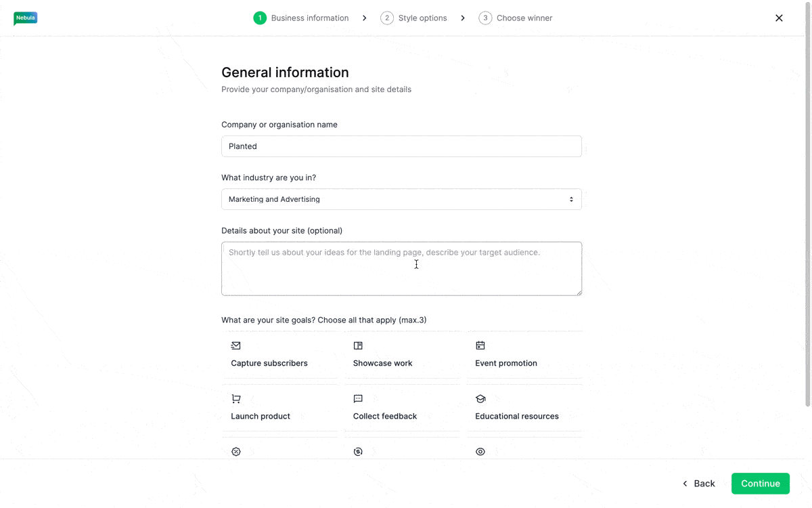The width and height of the screenshot is (812, 508).
Task: Click the Event promotion calendar icon
Action: tap(480, 345)
